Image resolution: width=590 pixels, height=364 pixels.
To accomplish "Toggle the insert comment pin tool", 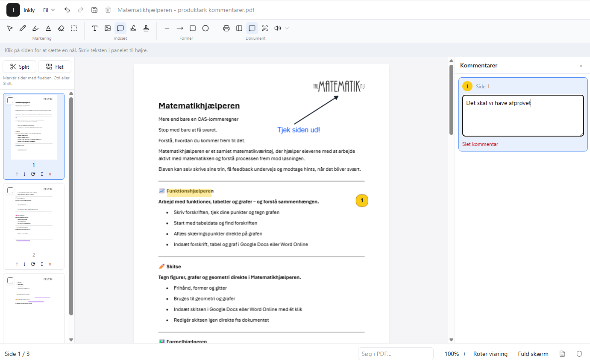I will [x=120, y=28].
